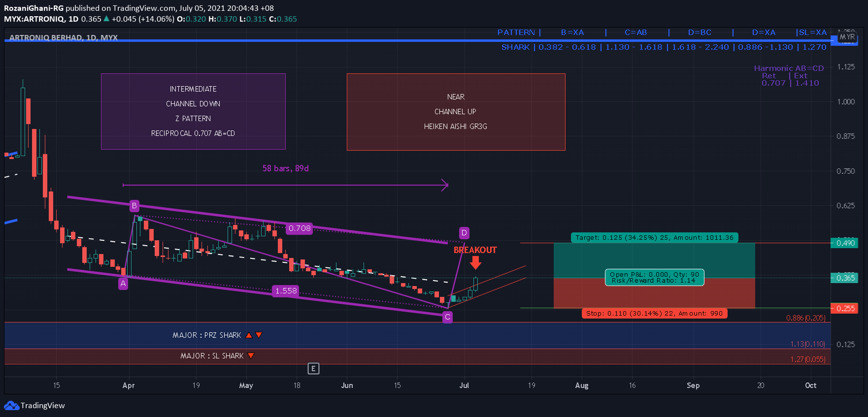Click the 0.750 price axis label

(846, 171)
